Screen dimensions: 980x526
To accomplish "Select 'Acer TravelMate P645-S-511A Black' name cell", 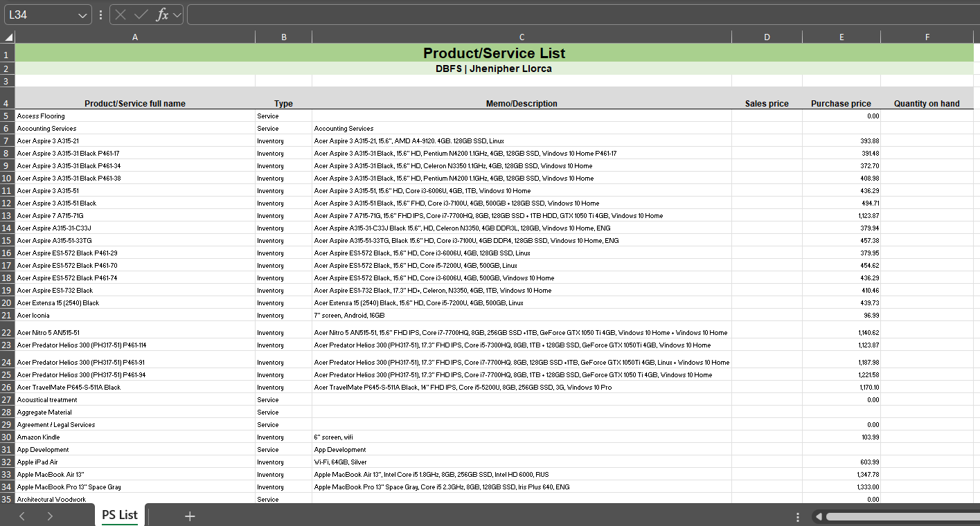I will (135, 388).
